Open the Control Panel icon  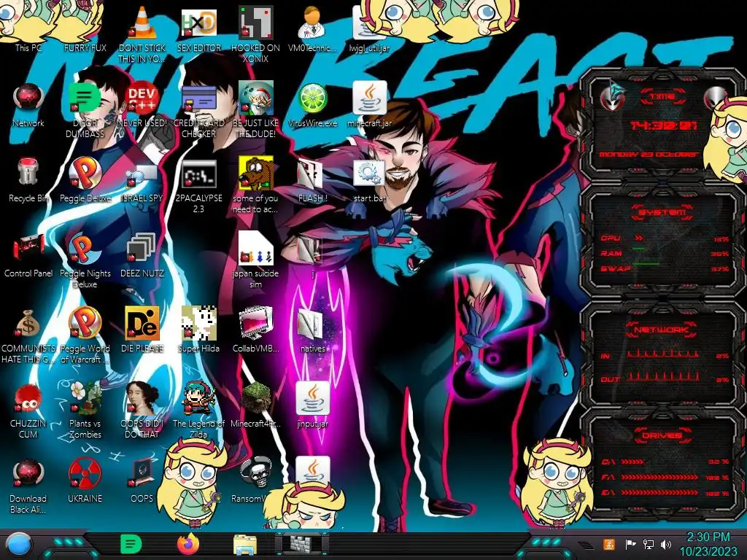28,255
